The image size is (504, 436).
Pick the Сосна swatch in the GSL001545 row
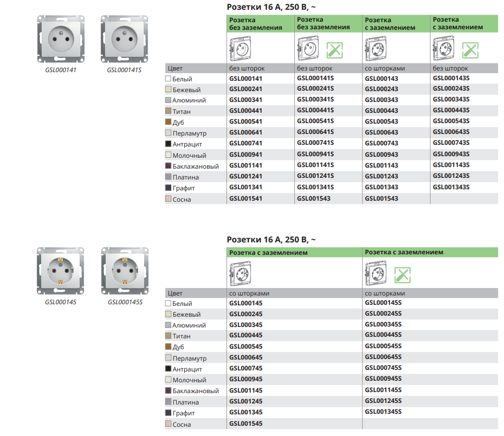tap(168, 424)
